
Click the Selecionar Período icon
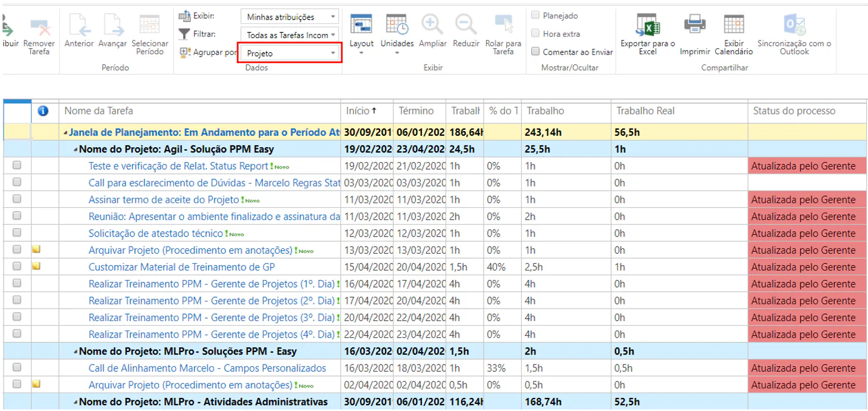pyautogui.click(x=149, y=25)
